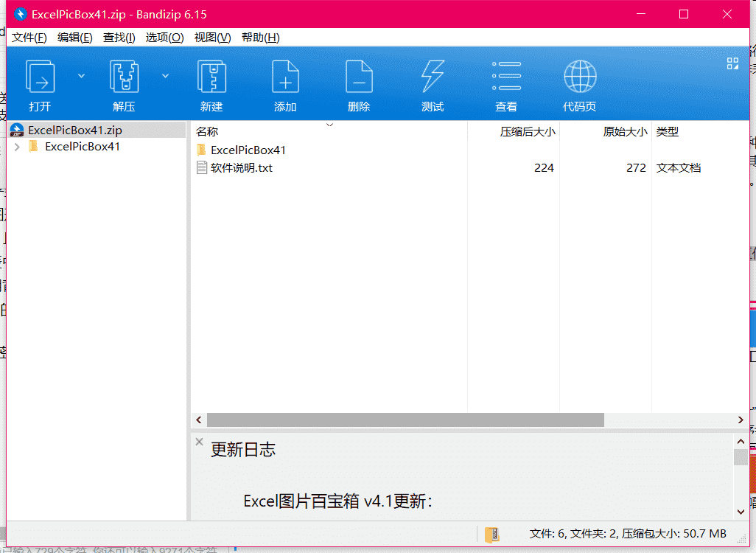Image resolution: width=756 pixels, height=553 pixels.
Task: Click the Code page (代码页) globe icon
Action: click(x=580, y=76)
